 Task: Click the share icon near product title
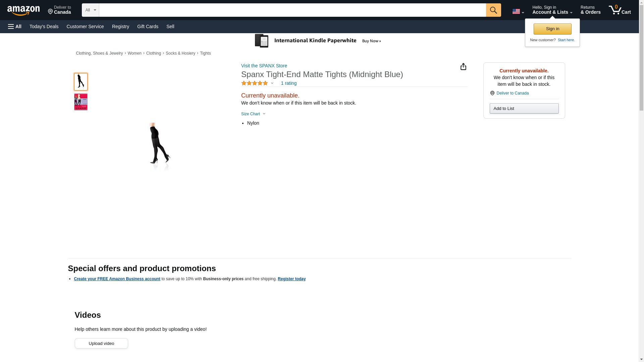[x=463, y=67]
